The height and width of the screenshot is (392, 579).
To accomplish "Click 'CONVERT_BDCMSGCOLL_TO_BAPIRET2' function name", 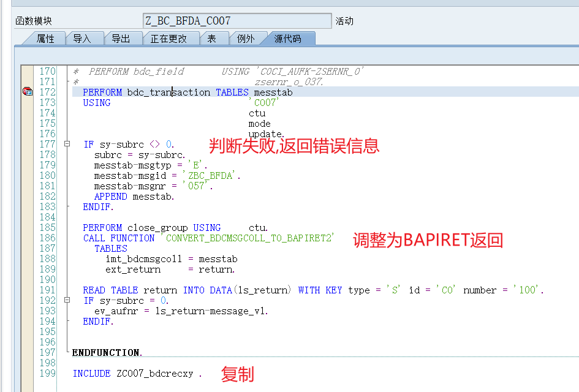I will click(248, 238).
